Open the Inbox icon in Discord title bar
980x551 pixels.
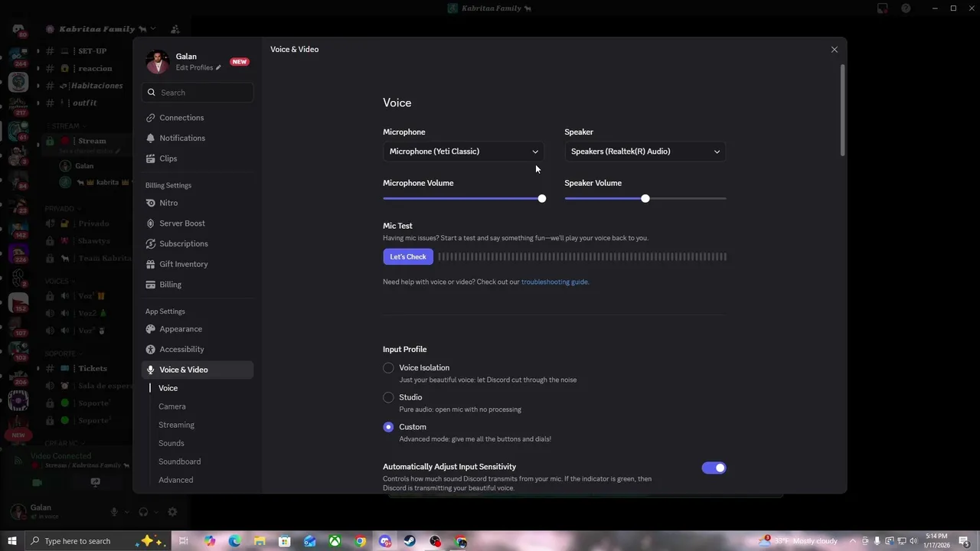[x=883, y=8]
